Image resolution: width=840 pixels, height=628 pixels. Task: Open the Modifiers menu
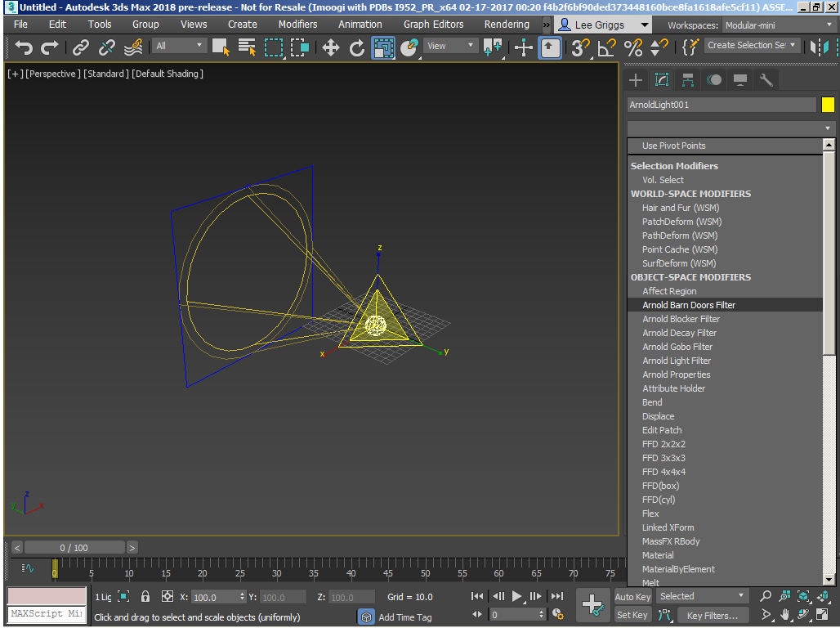[297, 25]
